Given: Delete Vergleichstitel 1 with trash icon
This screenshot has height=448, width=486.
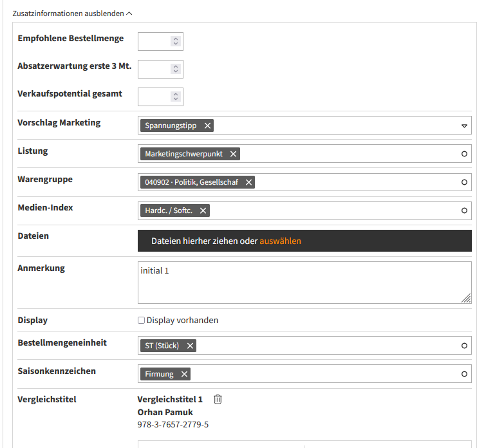Looking at the screenshot, I should (218, 399).
